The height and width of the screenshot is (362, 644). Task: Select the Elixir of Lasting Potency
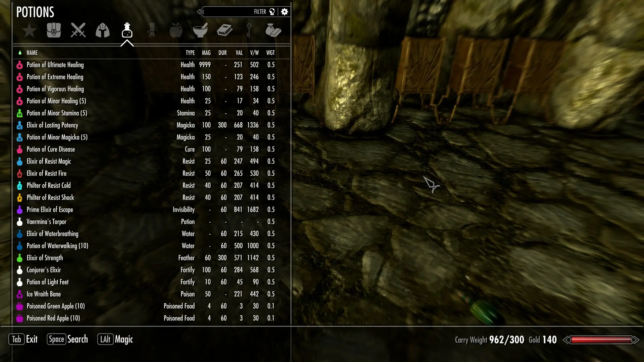pyautogui.click(x=52, y=125)
